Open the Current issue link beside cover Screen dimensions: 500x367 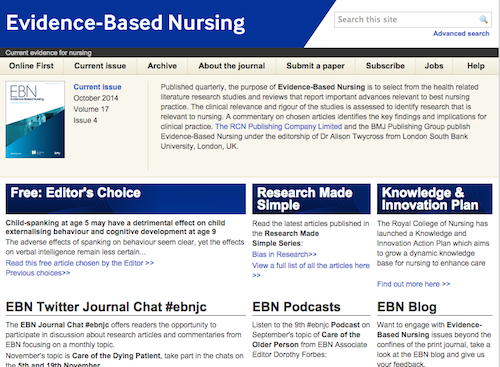pyautogui.click(x=97, y=87)
